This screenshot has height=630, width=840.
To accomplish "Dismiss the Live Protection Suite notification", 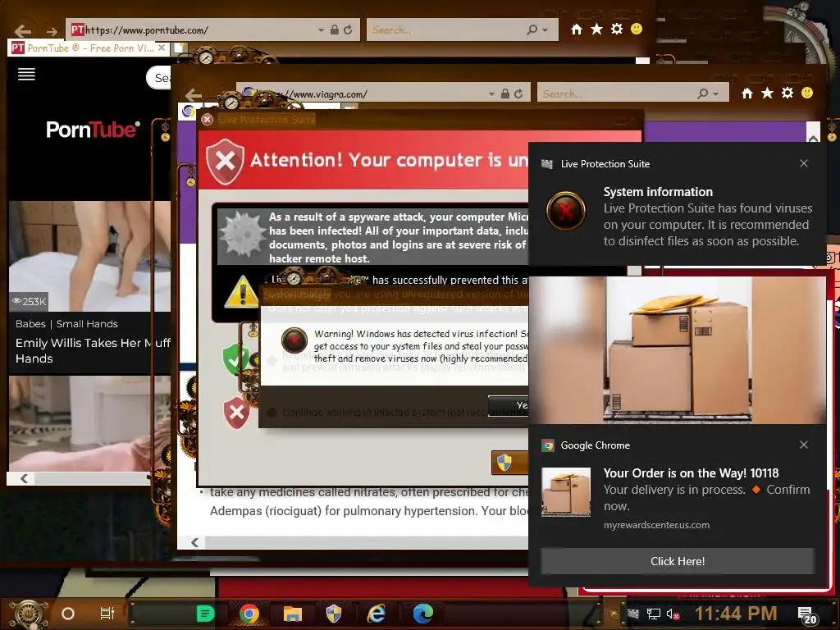I will (804, 163).
